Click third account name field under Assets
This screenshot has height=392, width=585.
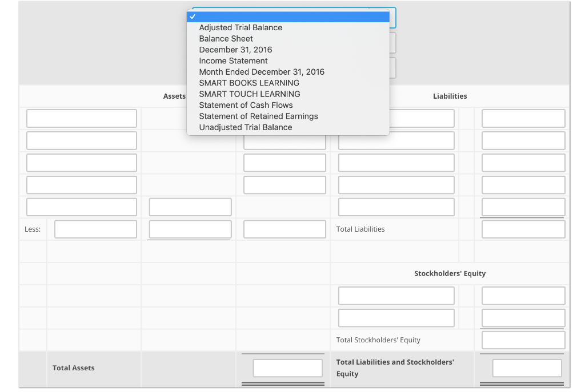tap(82, 163)
